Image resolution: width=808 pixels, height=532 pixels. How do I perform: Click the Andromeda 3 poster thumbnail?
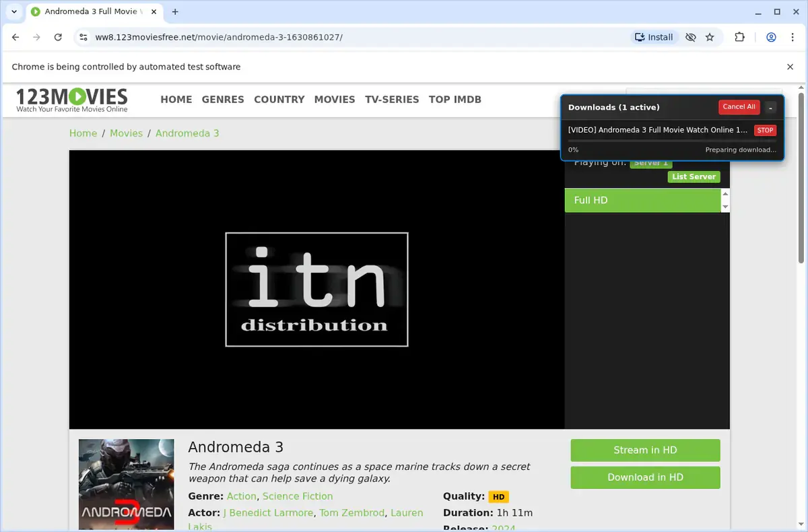coord(127,485)
